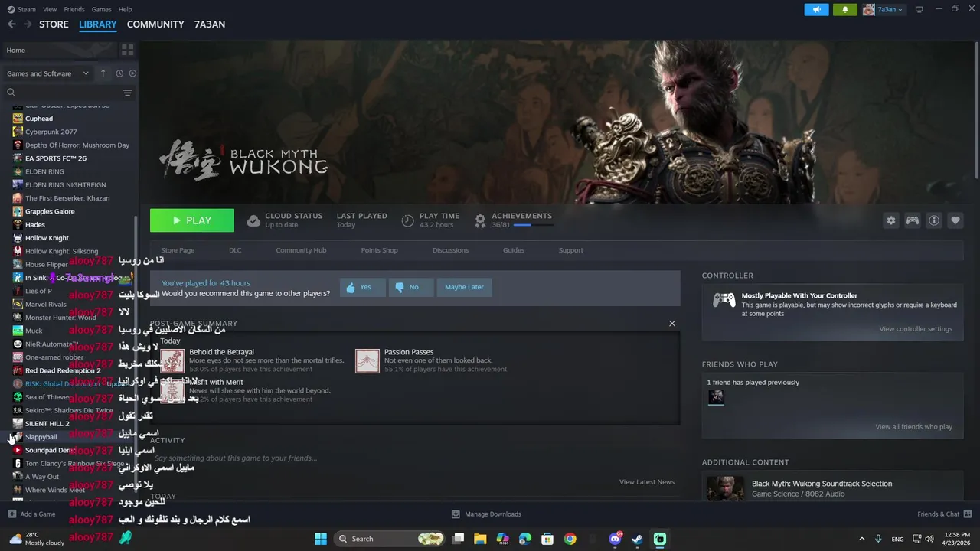Click the achievements gear icon
The width and height of the screenshot is (980, 551).
tap(480, 220)
